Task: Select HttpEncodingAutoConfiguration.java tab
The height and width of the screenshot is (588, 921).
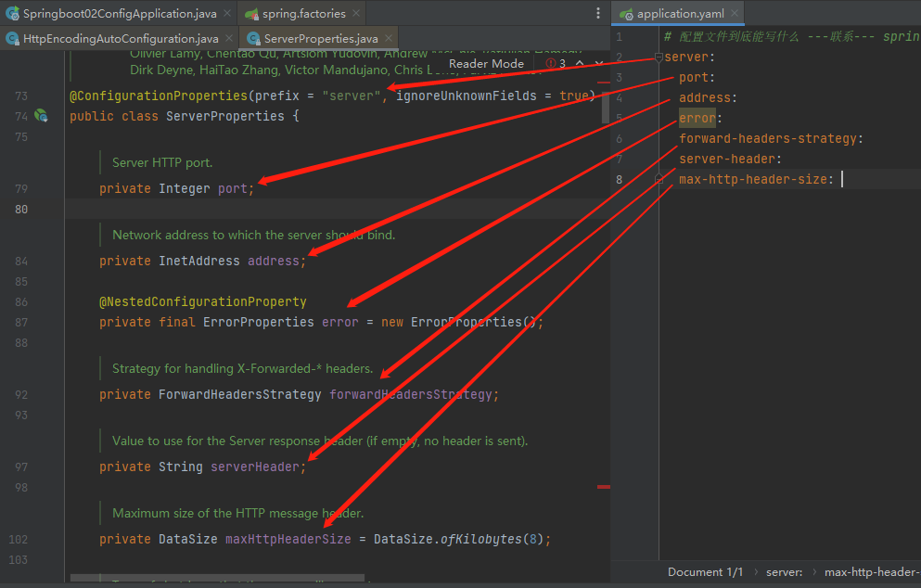Action: [121, 39]
